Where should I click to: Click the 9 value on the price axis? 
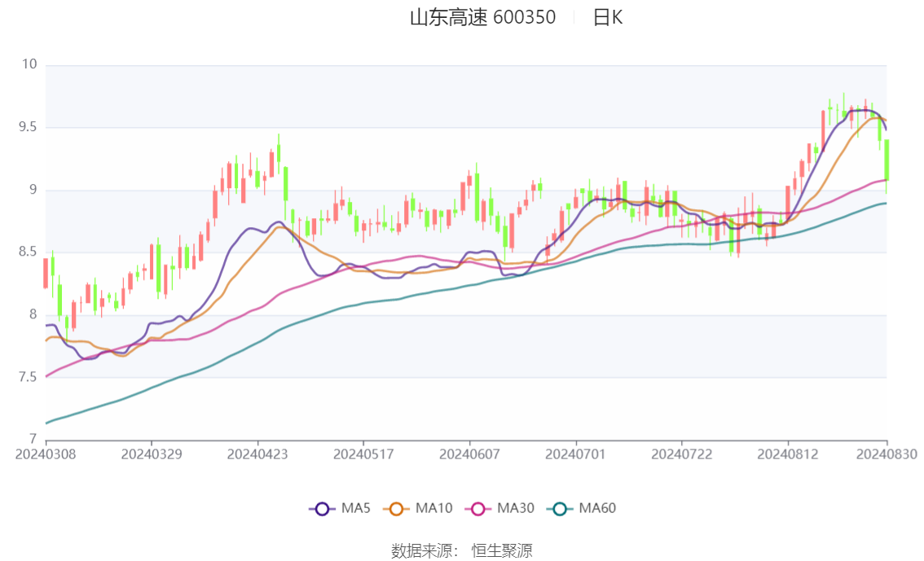33,190
